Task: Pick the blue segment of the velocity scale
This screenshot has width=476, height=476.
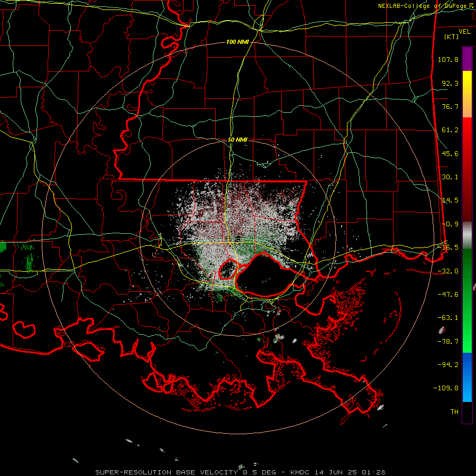Action: point(467,377)
